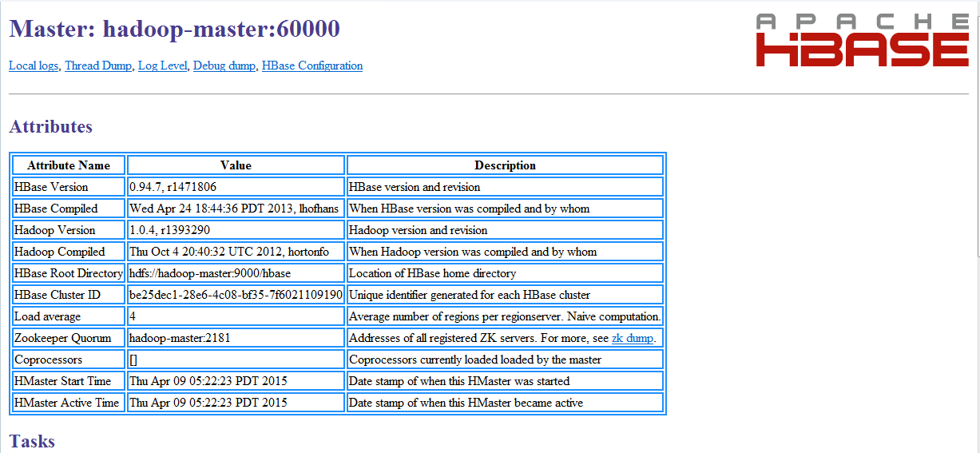Click the Attributes section heading

(x=50, y=126)
